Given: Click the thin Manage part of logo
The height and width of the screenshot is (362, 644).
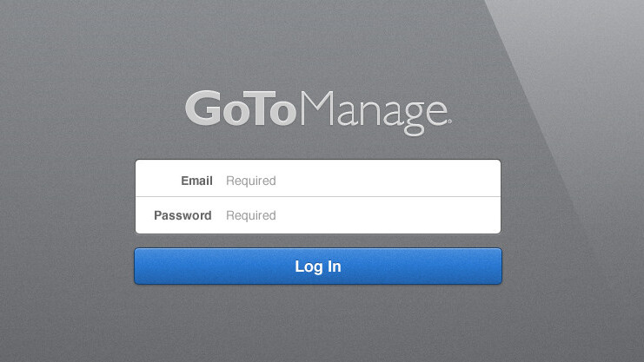Looking at the screenshot, I should tap(374, 113).
